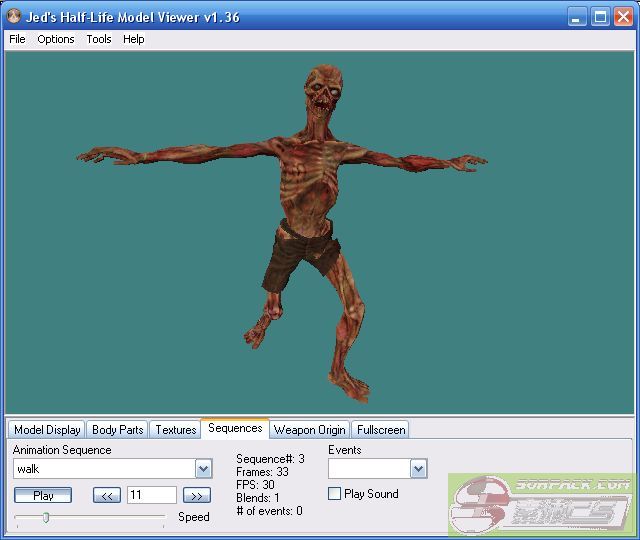The image size is (640, 540).
Task: Maximize the Model Viewer window
Action: point(600,17)
